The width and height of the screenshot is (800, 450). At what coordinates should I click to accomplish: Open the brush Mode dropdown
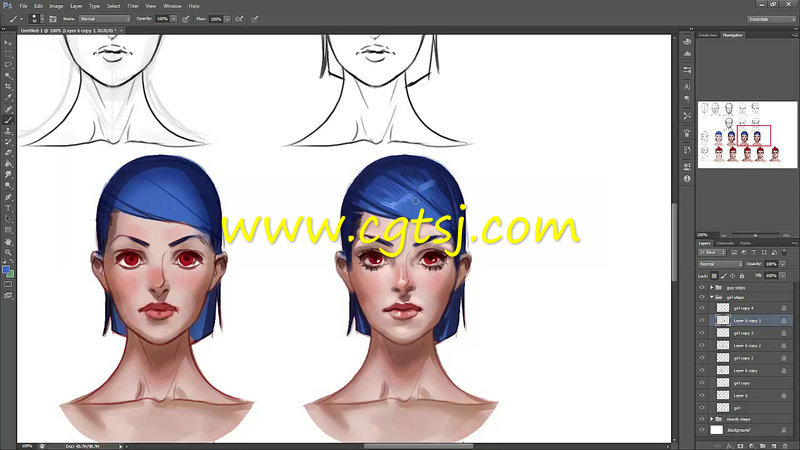pyautogui.click(x=105, y=19)
